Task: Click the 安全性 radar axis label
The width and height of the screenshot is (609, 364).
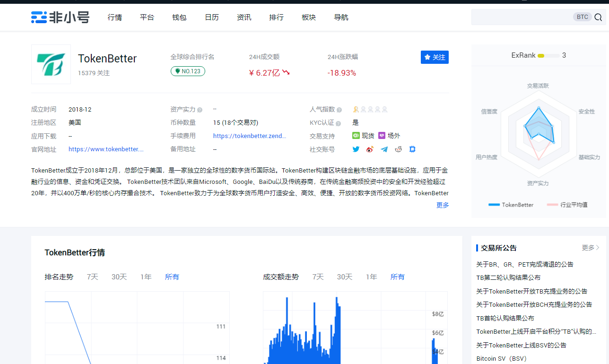Action: pos(587,112)
